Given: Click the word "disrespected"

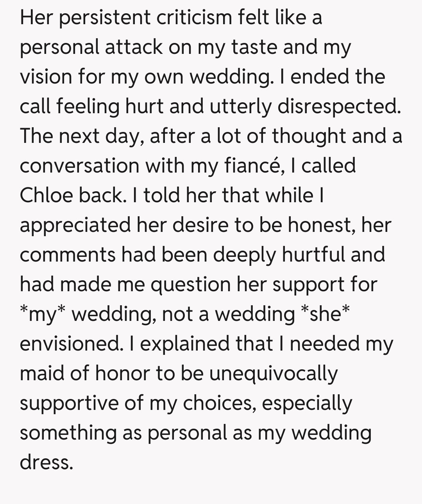Looking at the screenshot, I should tap(338, 106).
